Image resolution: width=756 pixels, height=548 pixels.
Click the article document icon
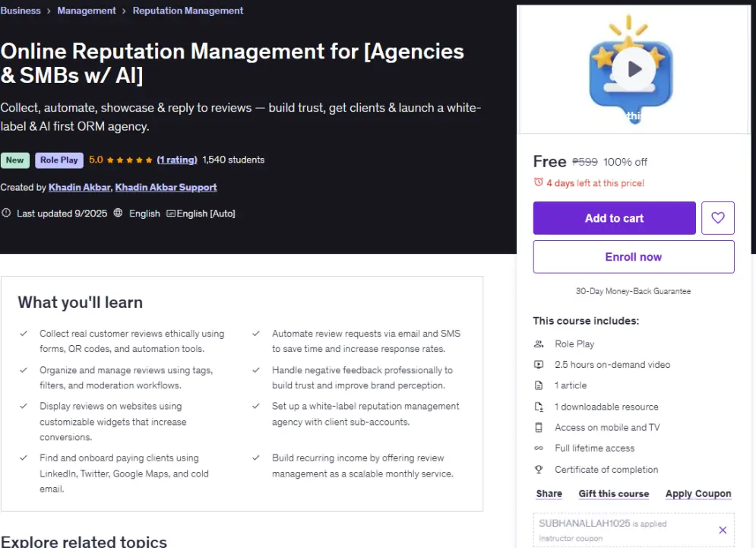tap(539, 385)
